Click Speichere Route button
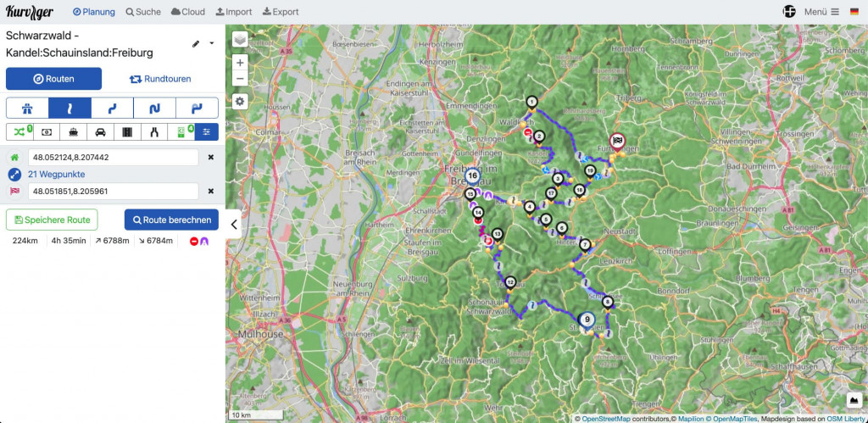Viewport: 868px width, 423px height. coord(52,220)
